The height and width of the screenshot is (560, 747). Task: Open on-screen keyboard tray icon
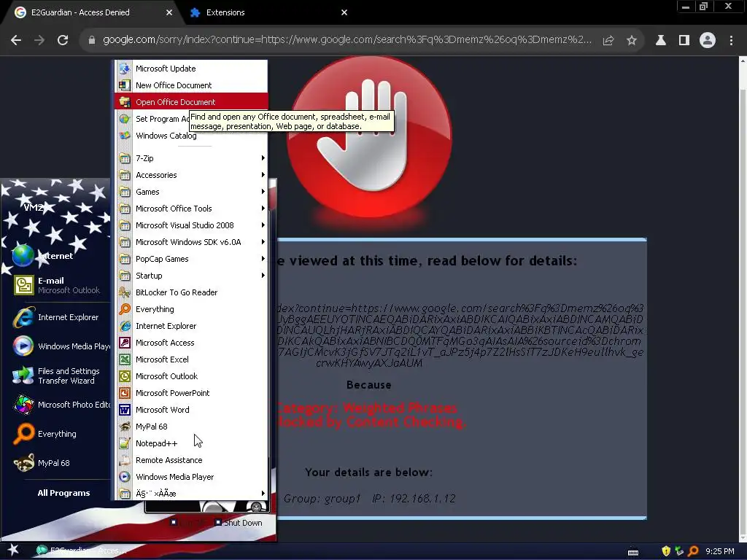coord(633,552)
